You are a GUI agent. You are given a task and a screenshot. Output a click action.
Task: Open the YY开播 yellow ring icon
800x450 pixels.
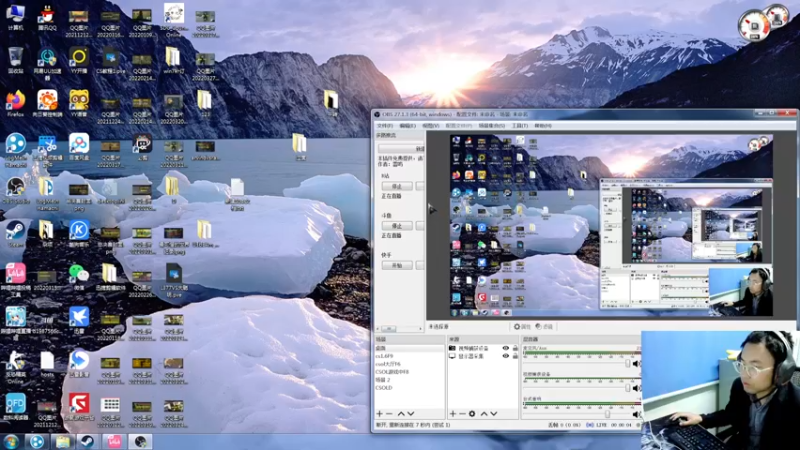pyautogui.click(x=79, y=60)
